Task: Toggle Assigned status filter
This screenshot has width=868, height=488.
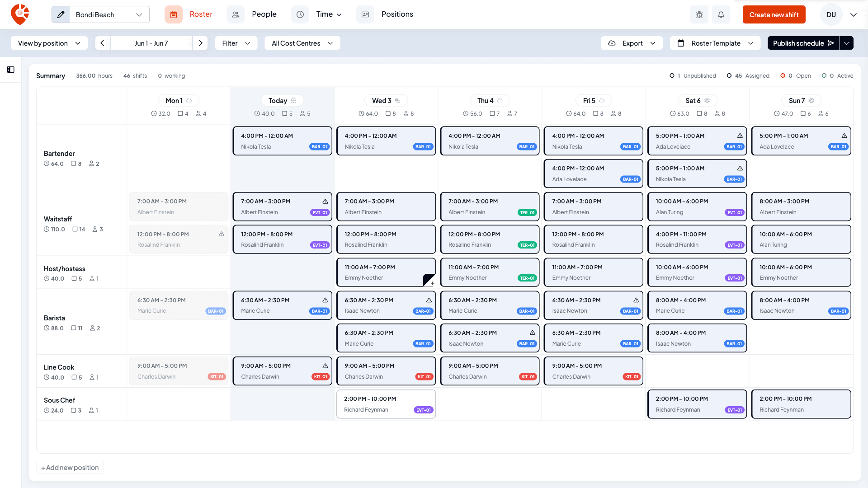Action: [748, 76]
